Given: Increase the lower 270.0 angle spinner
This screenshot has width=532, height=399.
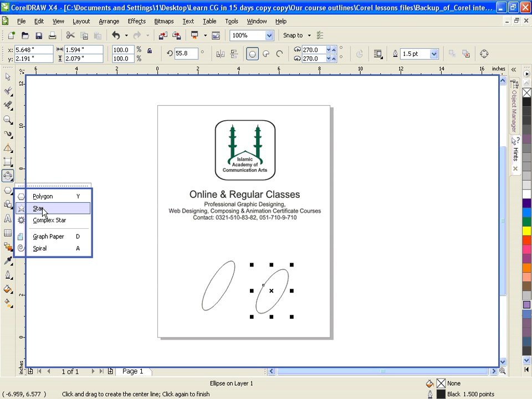Looking at the screenshot, I should (x=334, y=58).
